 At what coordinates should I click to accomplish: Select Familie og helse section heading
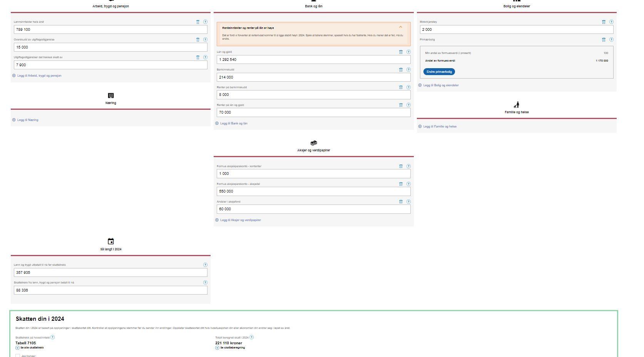(x=517, y=112)
